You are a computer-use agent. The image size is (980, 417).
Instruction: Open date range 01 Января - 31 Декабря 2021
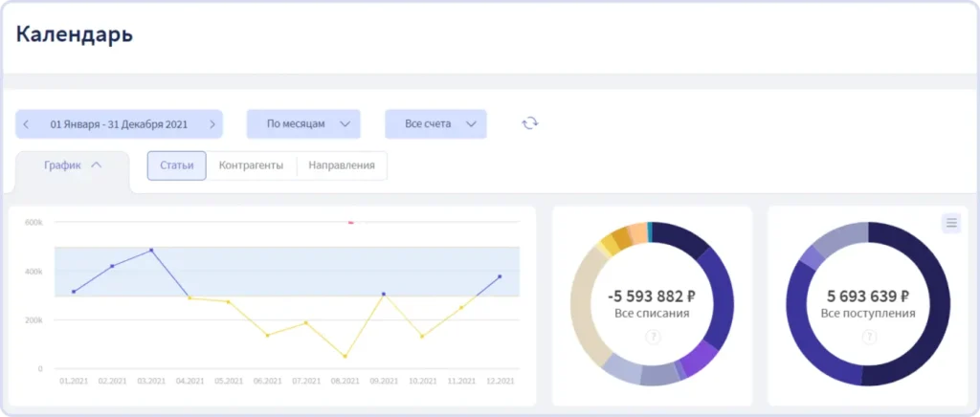119,124
